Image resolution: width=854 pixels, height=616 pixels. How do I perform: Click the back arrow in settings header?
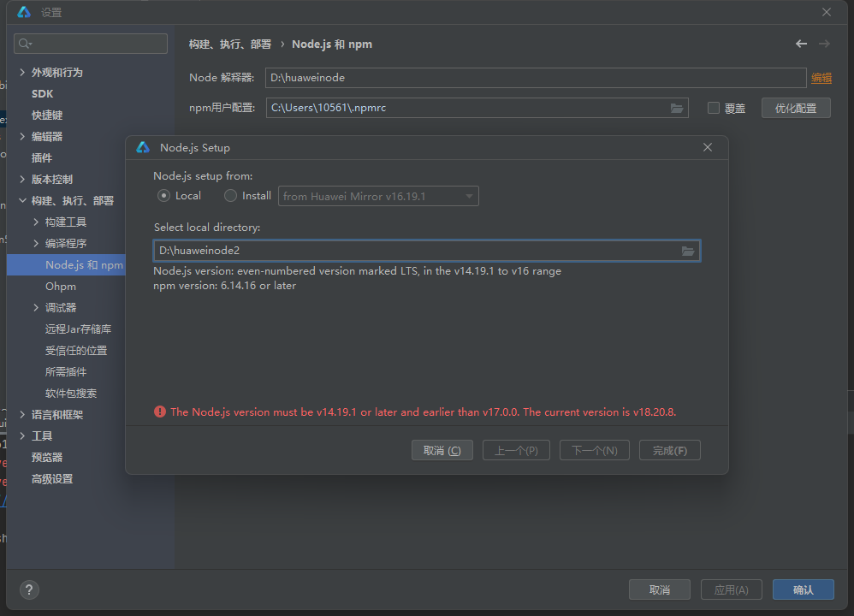tap(801, 44)
